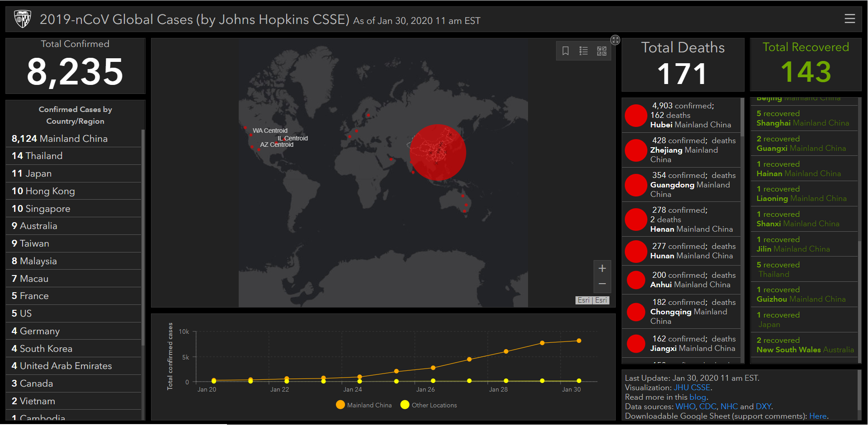Open the hamburger menu in the header
The width and height of the screenshot is (868, 425).
tap(849, 19)
